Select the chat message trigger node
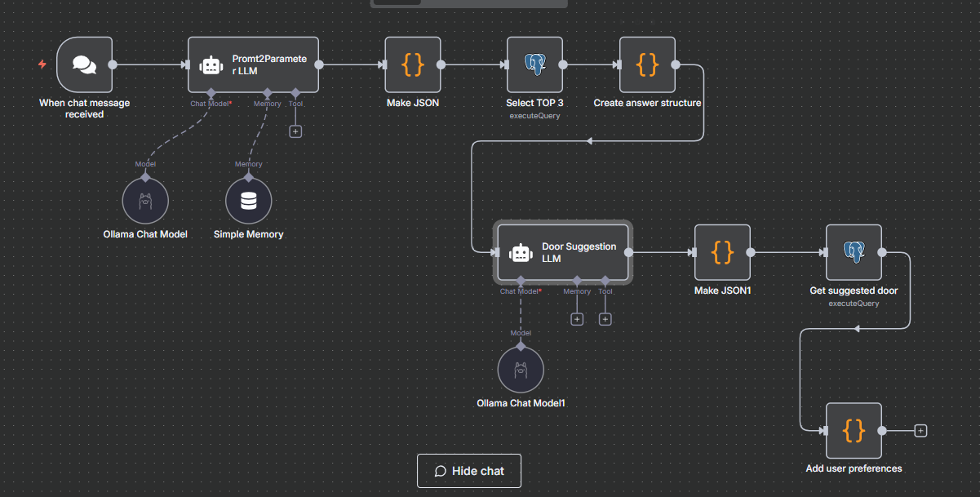 coord(84,64)
